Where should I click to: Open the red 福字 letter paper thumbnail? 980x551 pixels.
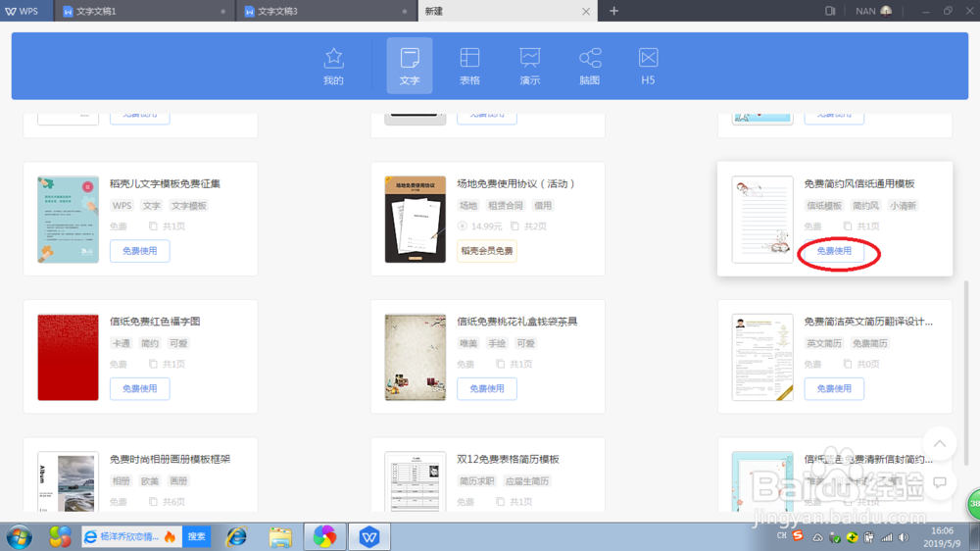[x=69, y=357]
